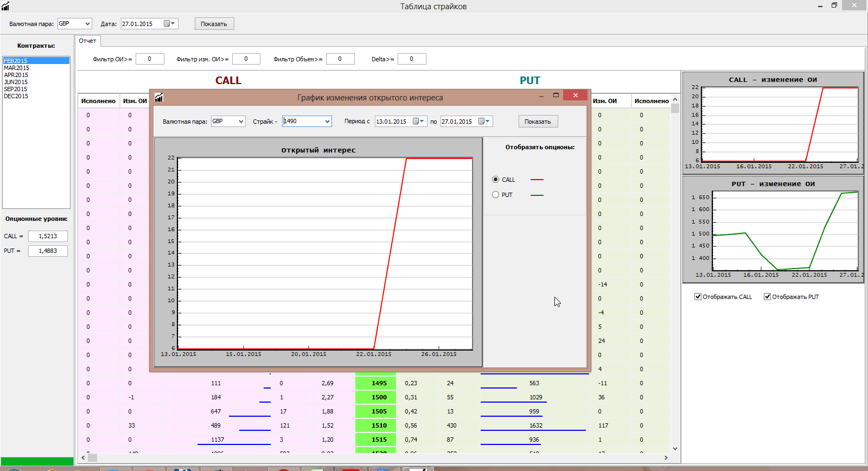The image size is (868, 471).
Task: Click Показать button next to main date
Action: (x=214, y=24)
